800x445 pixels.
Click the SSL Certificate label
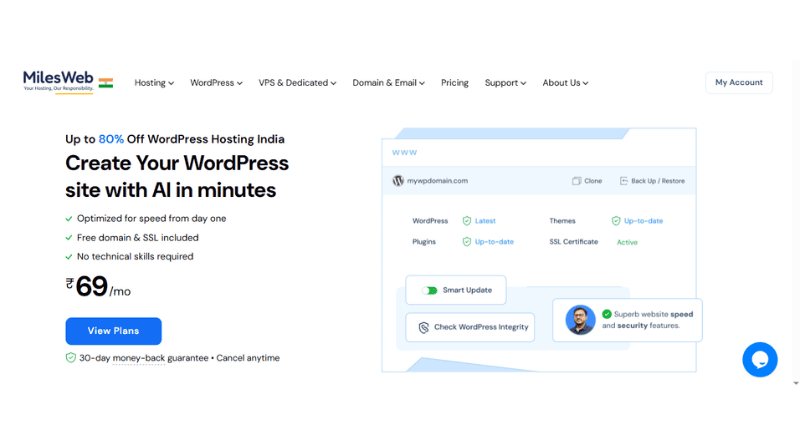(x=573, y=242)
